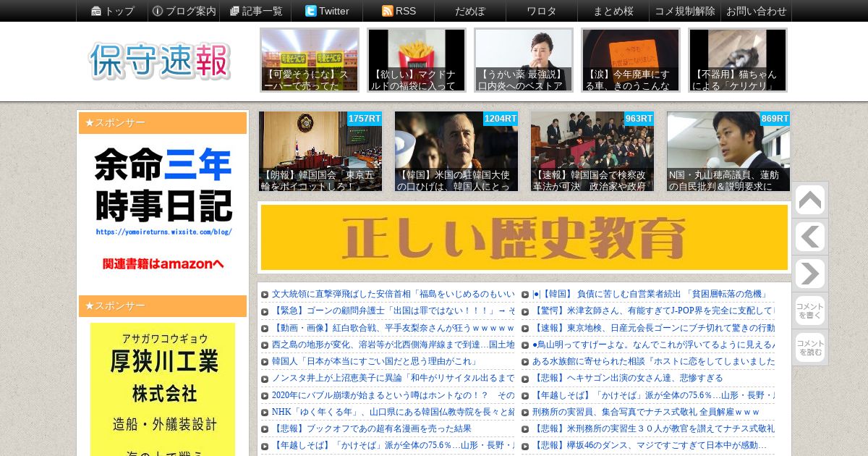This screenshot has height=456, width=868.
Task: Open link ノンスタ井上が上沼恵美子に異論
Action: point(393,378)
